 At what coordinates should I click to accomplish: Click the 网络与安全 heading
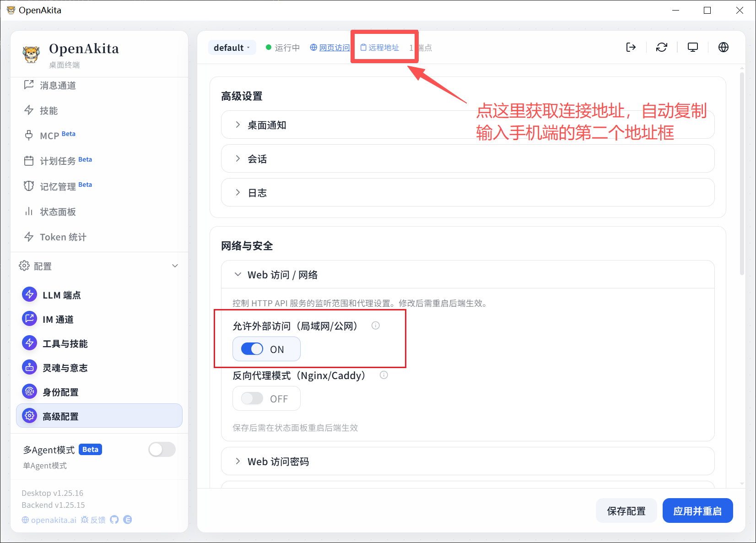(x=247, y=246)
